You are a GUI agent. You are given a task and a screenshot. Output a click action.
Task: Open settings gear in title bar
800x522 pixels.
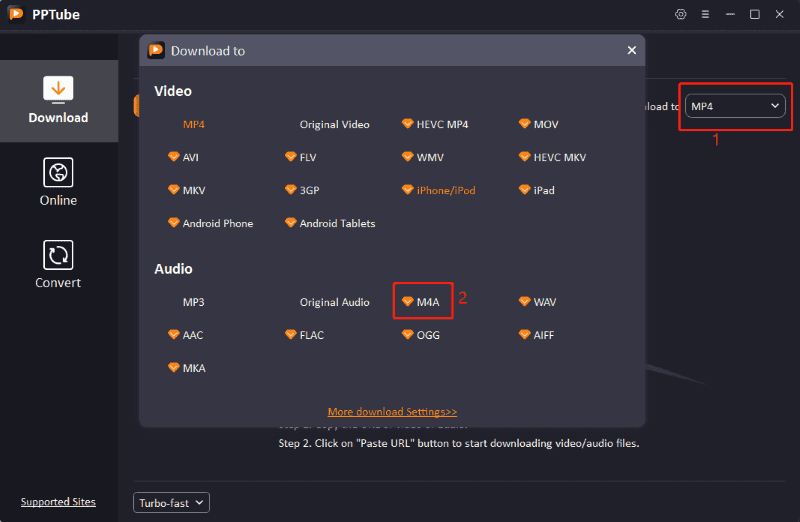pyautogui.click(x=681, y=14)
